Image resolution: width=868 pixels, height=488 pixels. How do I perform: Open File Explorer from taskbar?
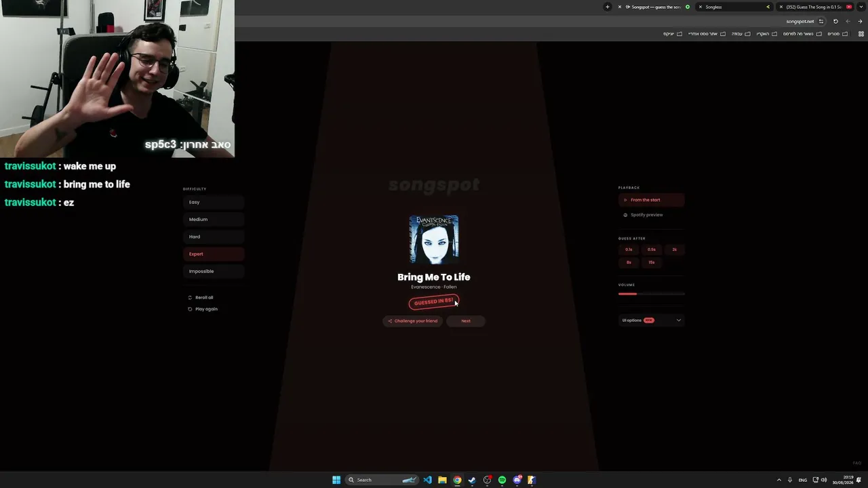(442, 480)
